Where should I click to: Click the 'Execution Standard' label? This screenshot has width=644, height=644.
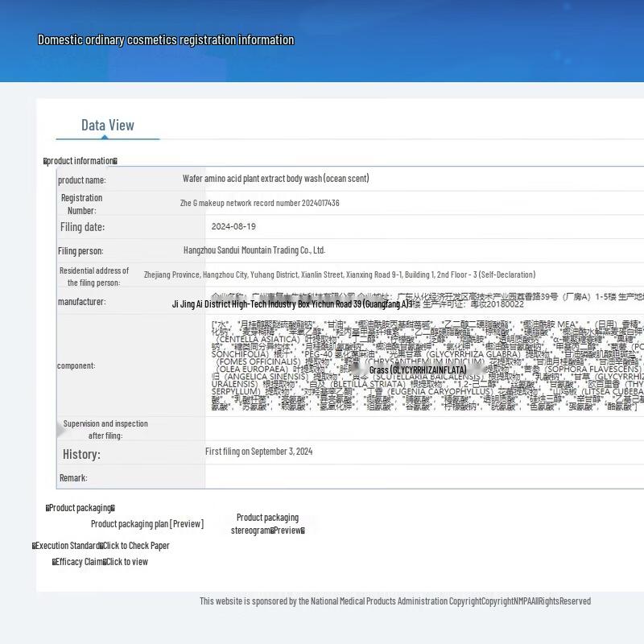point(68,546)
